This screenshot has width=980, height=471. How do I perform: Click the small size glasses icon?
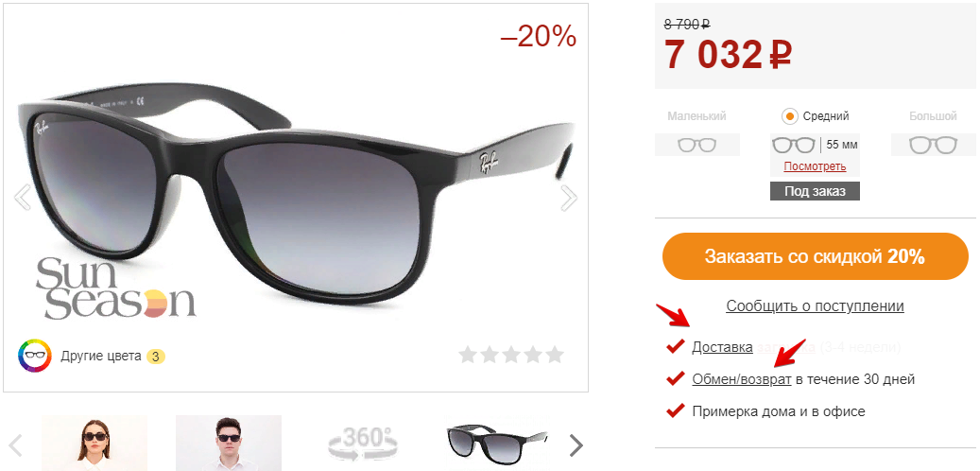click(x=696, y=145)
